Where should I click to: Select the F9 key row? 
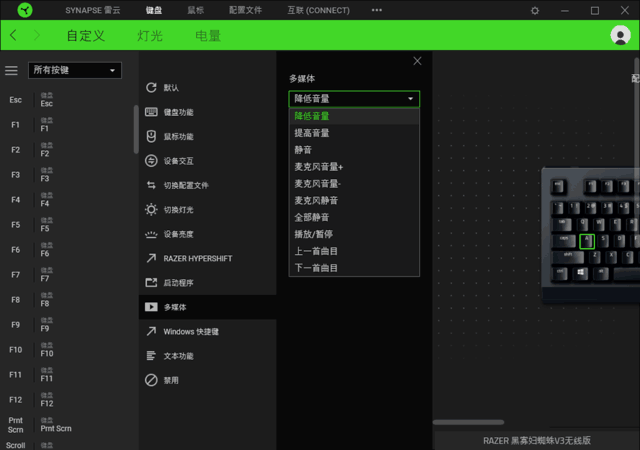(67, 325)
